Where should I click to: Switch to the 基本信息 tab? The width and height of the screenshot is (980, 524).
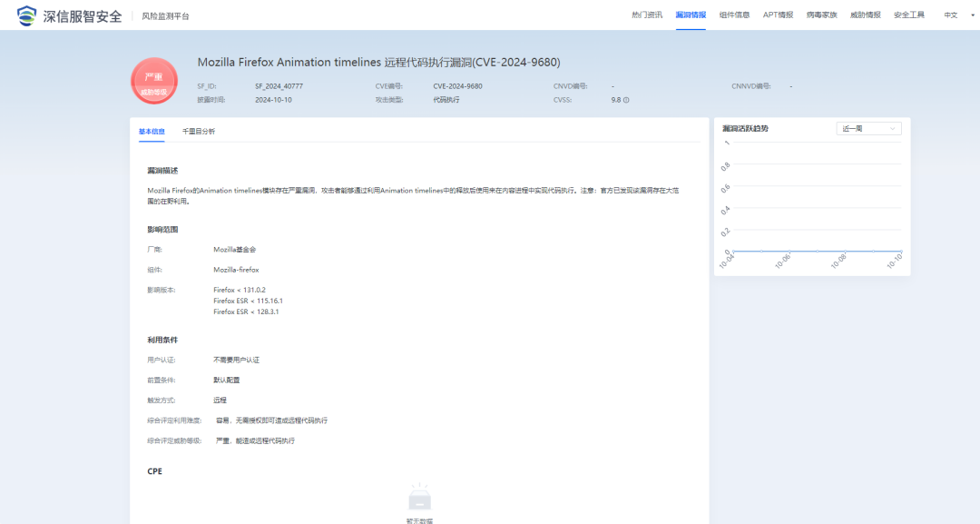pyautogui.click(x=152, y=132)
